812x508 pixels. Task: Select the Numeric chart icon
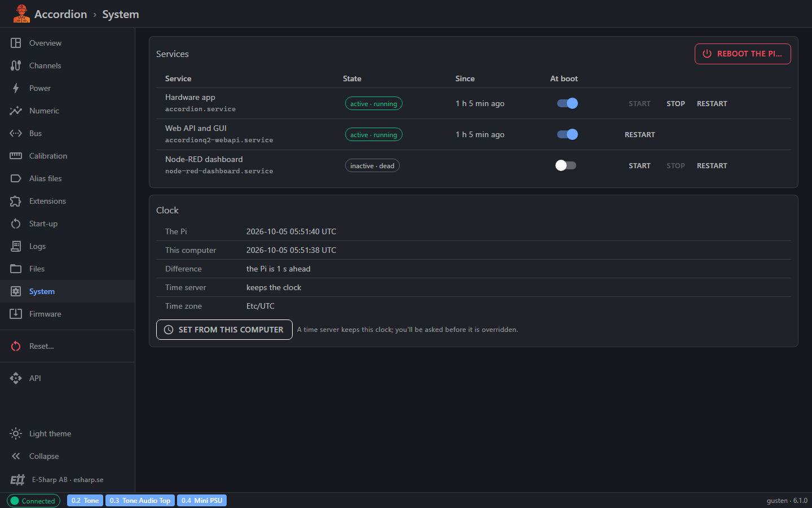[16, 111]
